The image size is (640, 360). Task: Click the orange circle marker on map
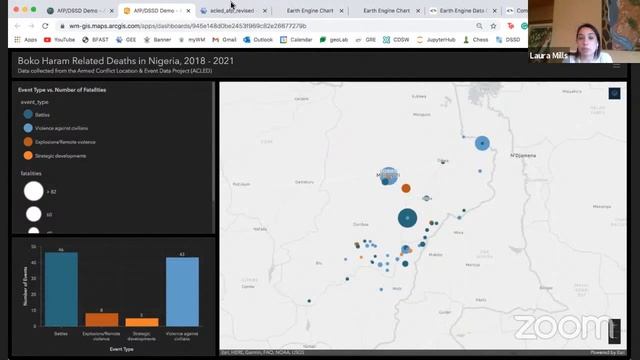coord(406,188)
